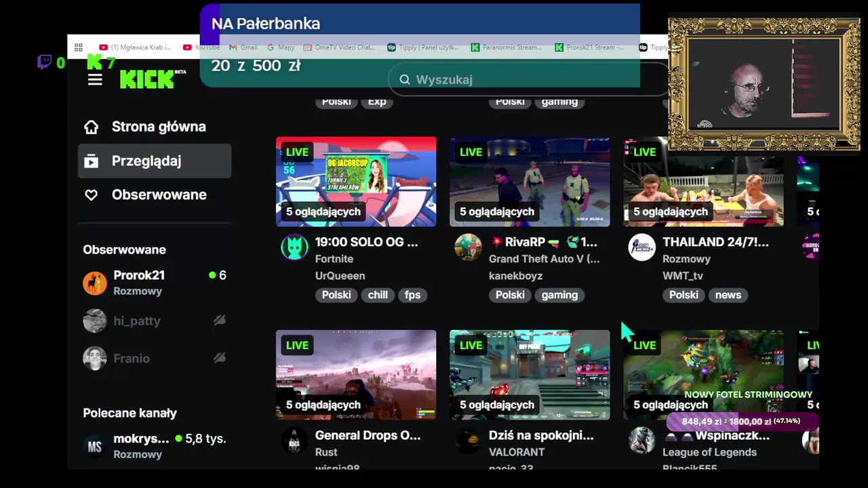Open the Mapy bookmark
This screenshot has width=868, height=488.
pyautogui.click(x=281, y=47)
